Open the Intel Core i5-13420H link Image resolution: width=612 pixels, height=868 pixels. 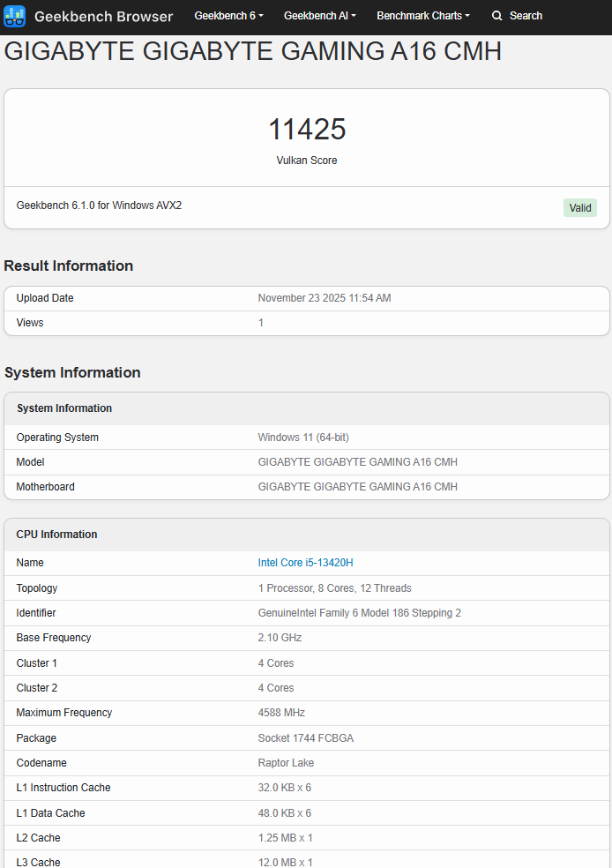click(x=305, y=563)
